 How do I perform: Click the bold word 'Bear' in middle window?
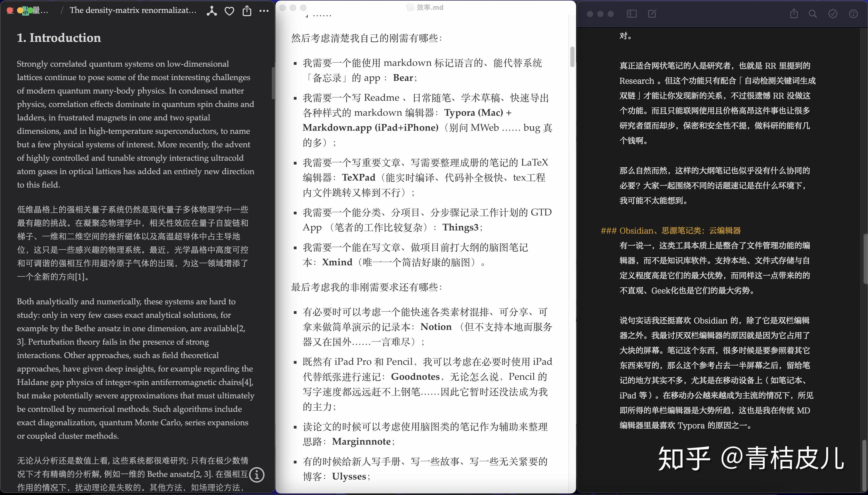point(403,78)
